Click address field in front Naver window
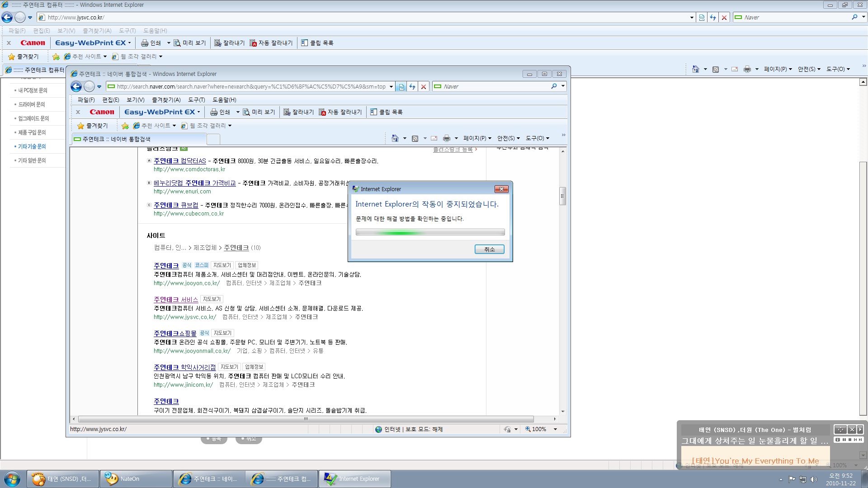The width and height of the screenshot is (868, 488). (251, 87)
